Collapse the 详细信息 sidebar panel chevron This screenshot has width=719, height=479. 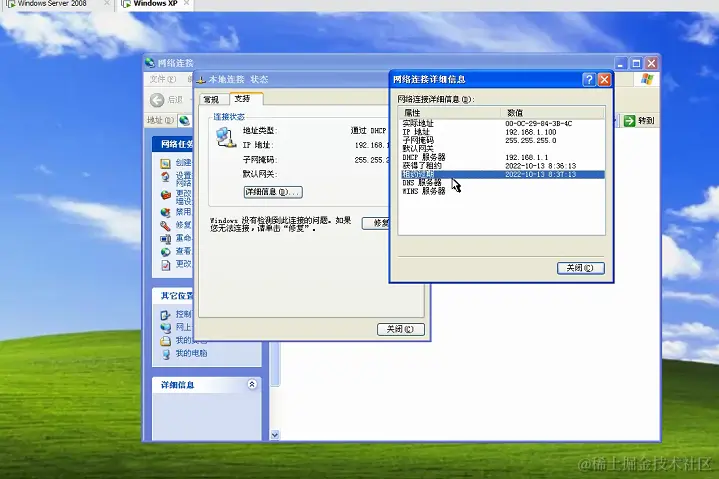pos(252,384)
